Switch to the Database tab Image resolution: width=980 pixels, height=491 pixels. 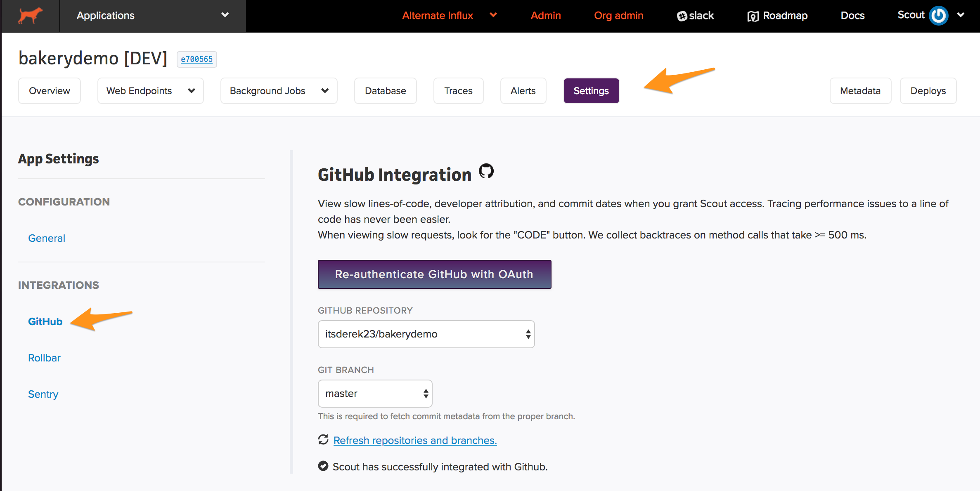(x=386, y=91)
